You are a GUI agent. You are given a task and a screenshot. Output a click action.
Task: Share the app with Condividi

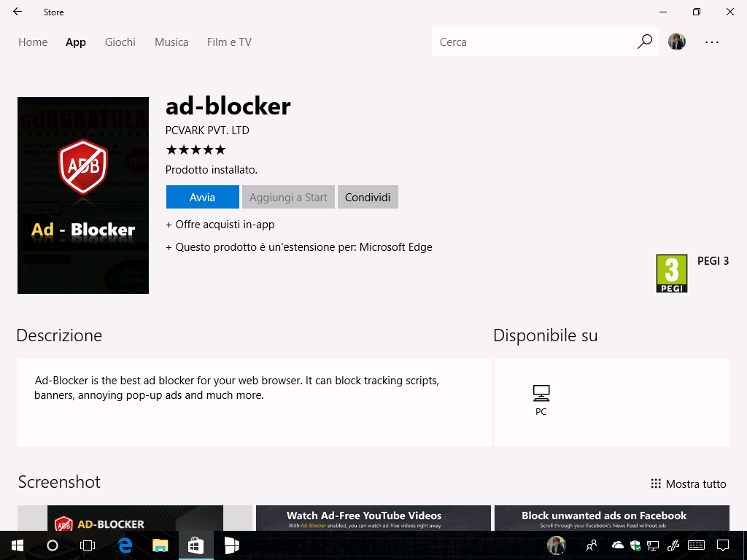(368, 197)
